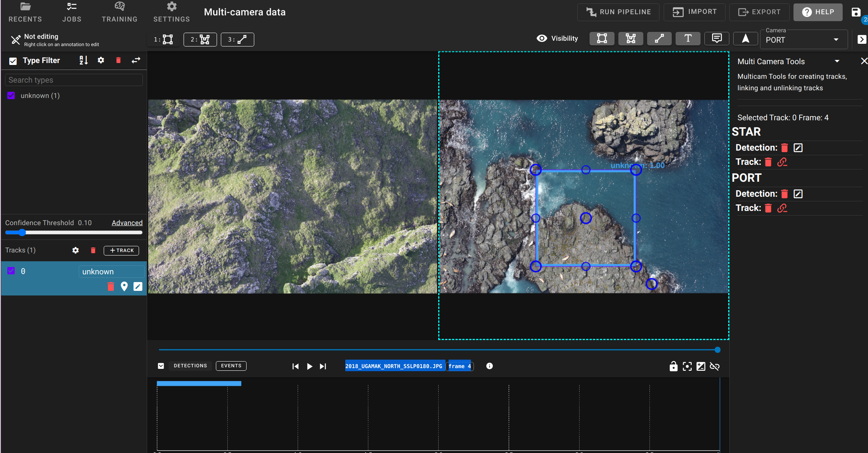Open the Advanced confidence settings link
This screenshot has width=868, height=453.
(x=127, y=223)
